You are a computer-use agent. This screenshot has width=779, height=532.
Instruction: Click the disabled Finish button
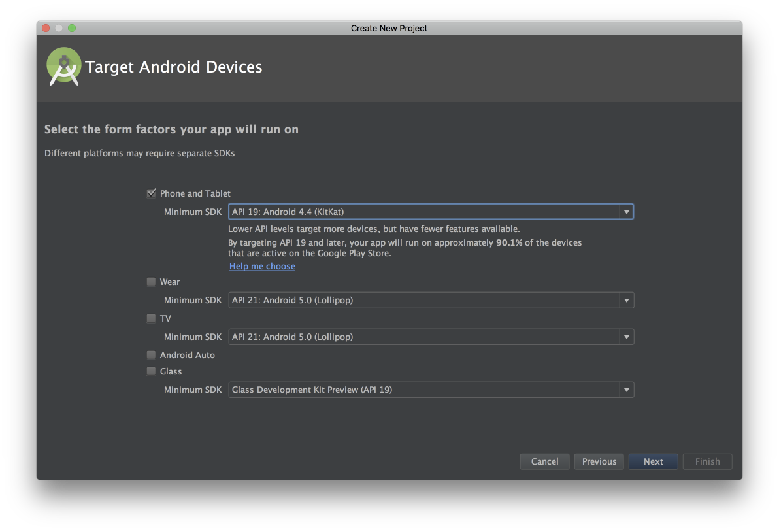[x=708, y=461]
